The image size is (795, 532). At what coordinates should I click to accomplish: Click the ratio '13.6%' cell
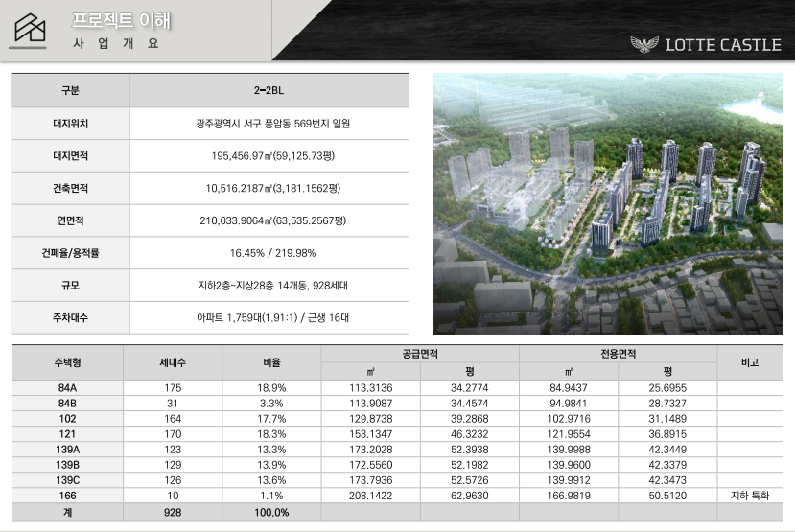(x=271, y=480)
